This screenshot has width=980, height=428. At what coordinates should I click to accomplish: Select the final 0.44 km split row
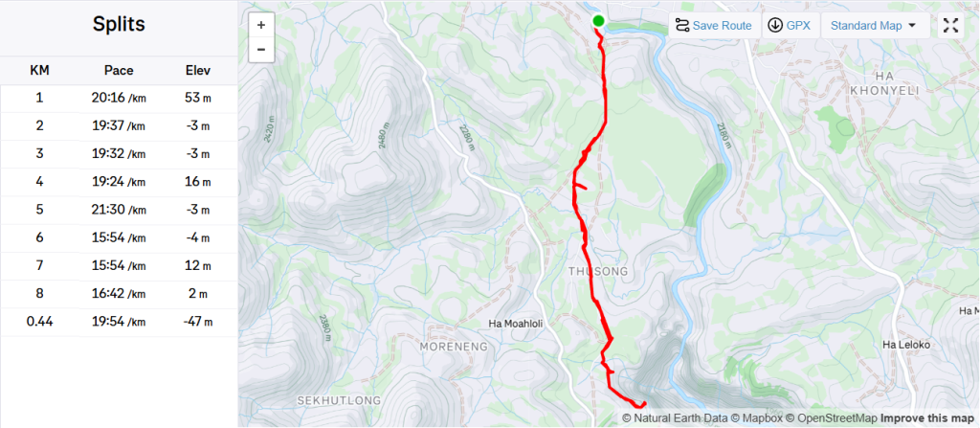[119, 322]
